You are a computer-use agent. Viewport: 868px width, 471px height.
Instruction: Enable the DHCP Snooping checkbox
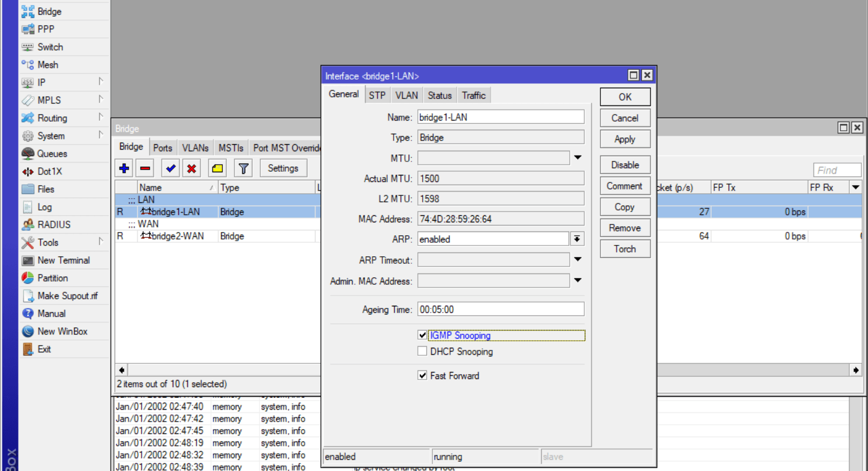tap(422, 351)
